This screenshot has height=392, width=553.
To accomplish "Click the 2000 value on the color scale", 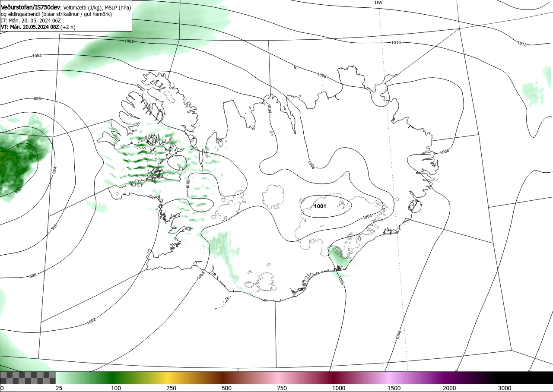I will (449, 388).
